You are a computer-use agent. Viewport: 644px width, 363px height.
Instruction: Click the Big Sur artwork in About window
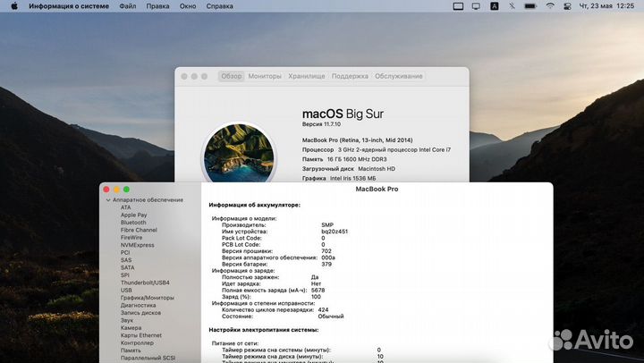[x=239, y=152]
